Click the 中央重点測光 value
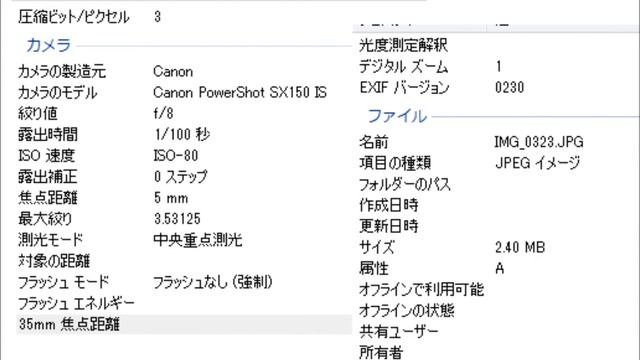The height and width of the screenshot is (360, 640). (x=198, y=240)
